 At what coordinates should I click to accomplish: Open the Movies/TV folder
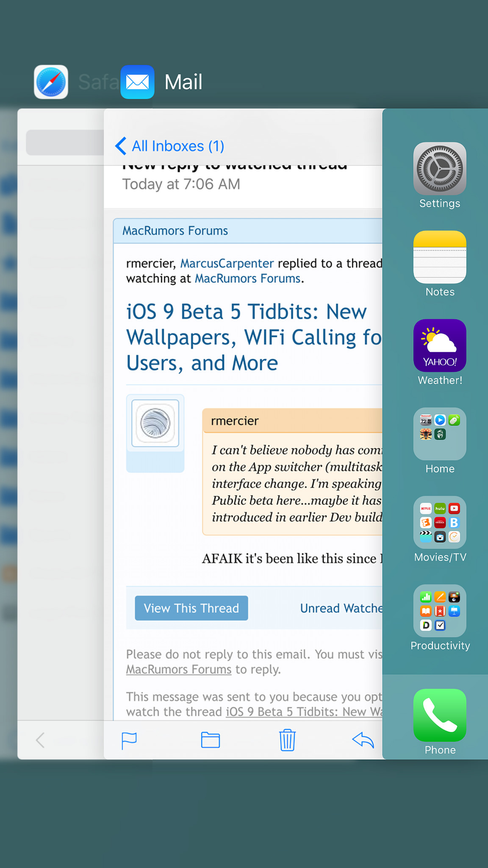[x=440, y=523]
